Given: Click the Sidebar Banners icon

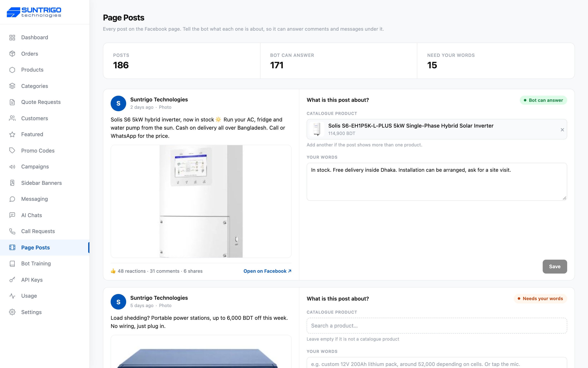Looking at the screenshot, I should pyautogui.click(x=12, y=183).
